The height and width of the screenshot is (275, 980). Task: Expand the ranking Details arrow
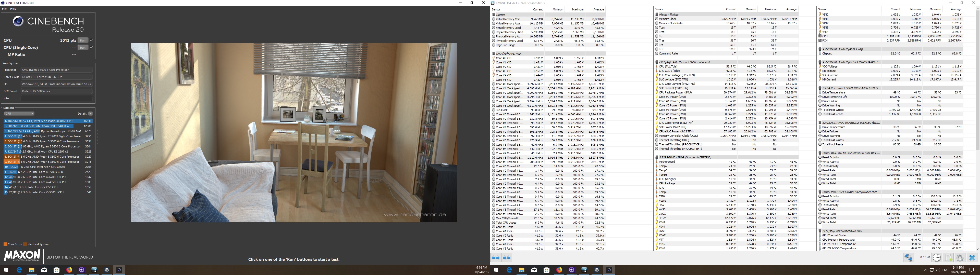(91, 114)
